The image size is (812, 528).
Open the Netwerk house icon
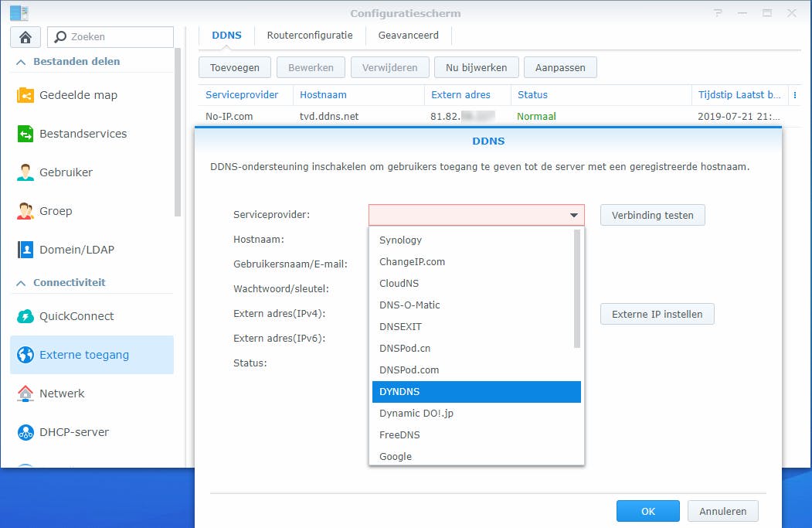click(x=25, y=393)
